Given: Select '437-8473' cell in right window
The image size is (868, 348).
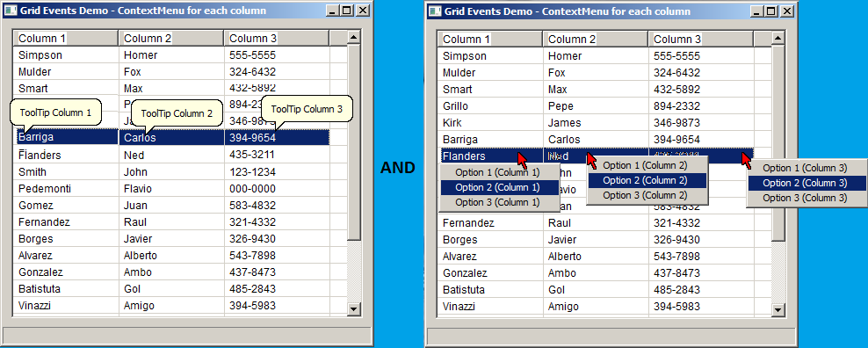Looking at the screenshot, I should (x=701, y=273).
